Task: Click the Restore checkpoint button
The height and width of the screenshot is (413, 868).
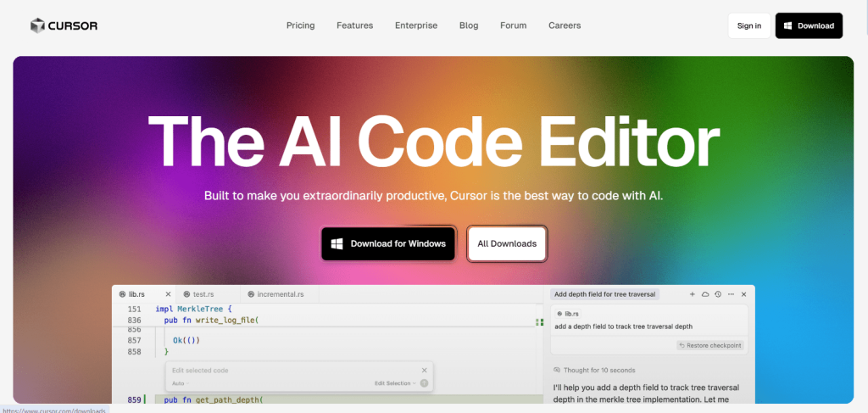Action: tap(711, 345)
